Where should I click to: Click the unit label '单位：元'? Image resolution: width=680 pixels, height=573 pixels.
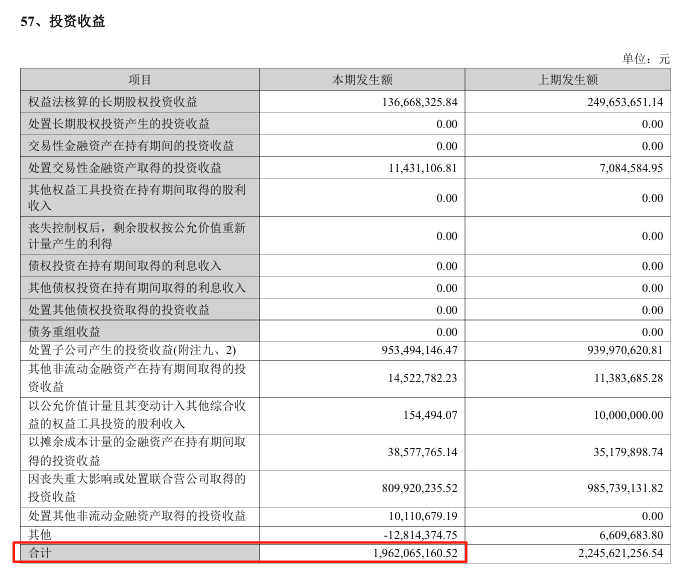[646, 59]
